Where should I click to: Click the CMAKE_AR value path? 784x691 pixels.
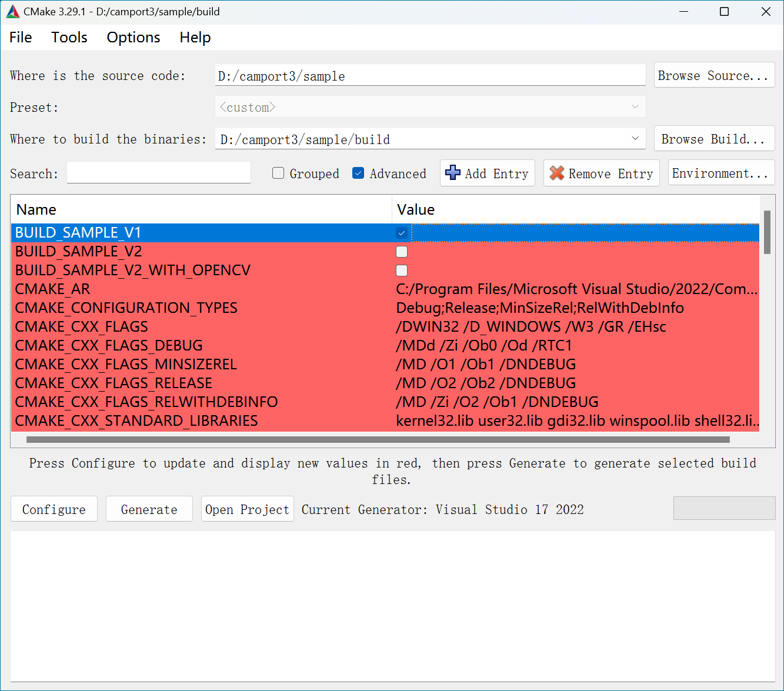click(576, 289)
